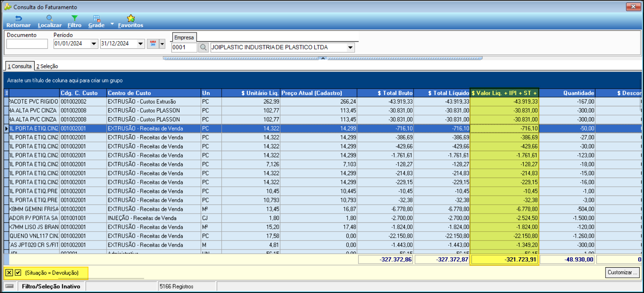This screenshot has width=644, height=293.
Task: Click the 16,87 Preço Atual cell
Action: pos(319,209)
